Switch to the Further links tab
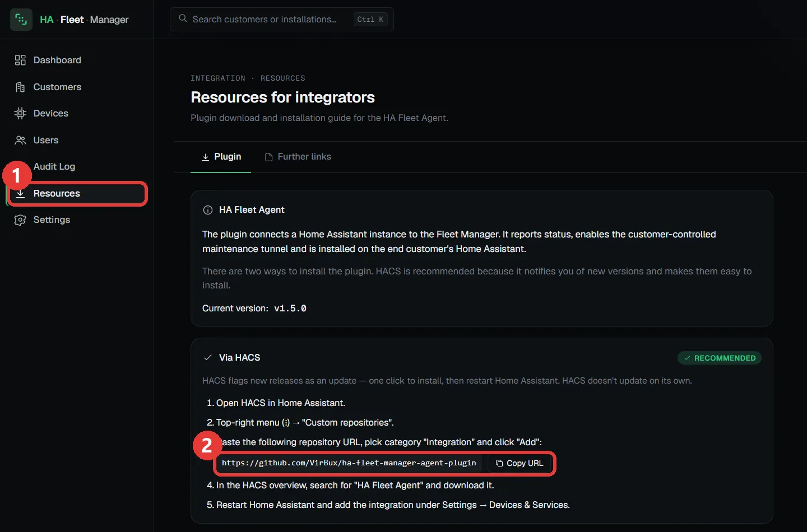This screenshot has height=532, width=807. (298, 157)
